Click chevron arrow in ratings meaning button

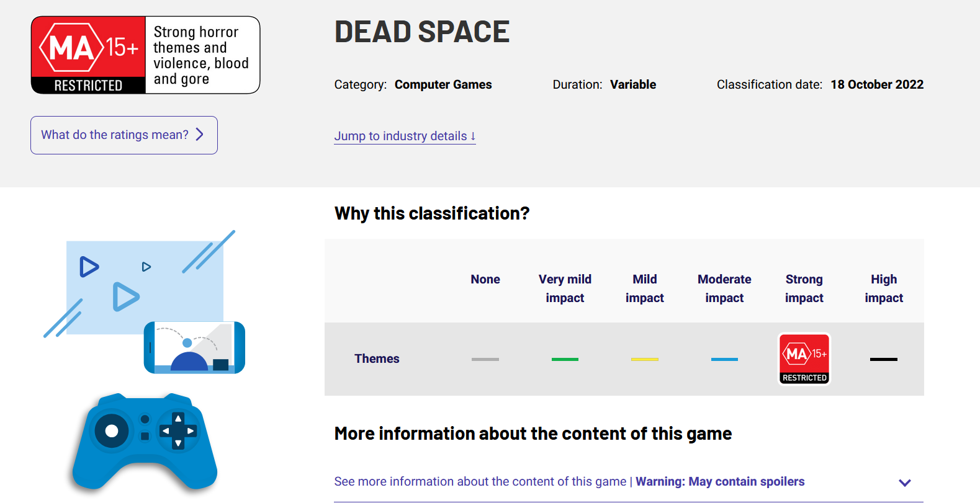click(x=200, y=135)
